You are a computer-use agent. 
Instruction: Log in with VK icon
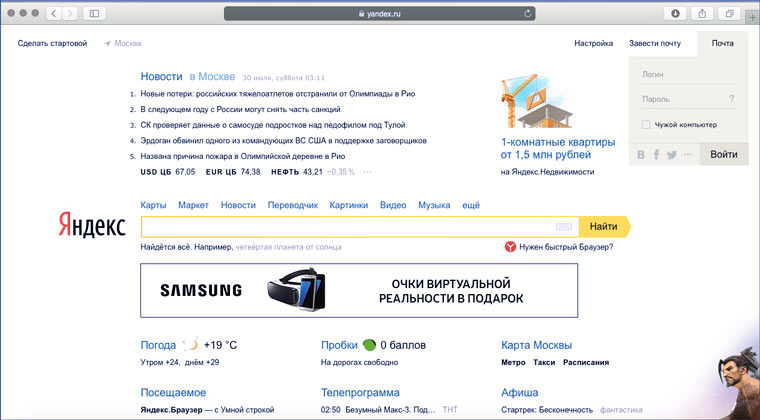tap(641, 155)
